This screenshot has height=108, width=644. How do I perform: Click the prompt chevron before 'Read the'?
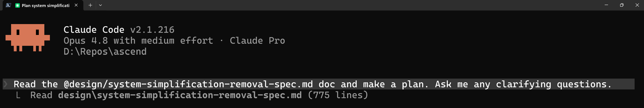(x=6, y=84)
